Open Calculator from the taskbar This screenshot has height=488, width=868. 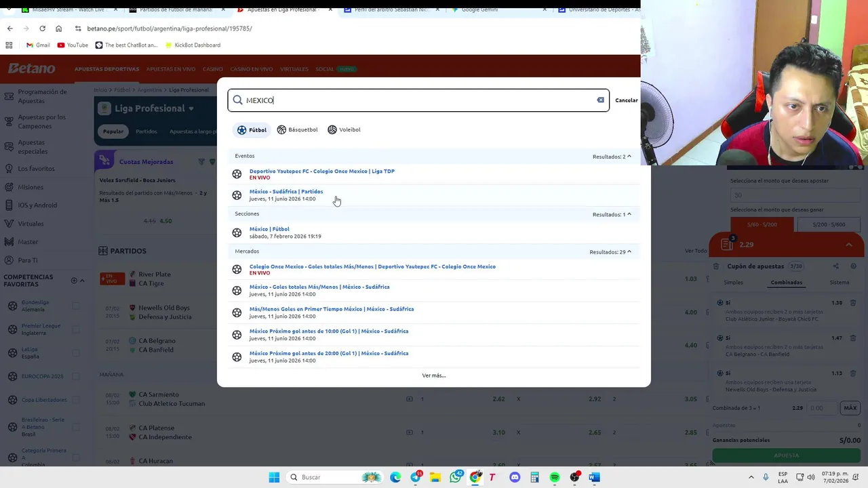tap(534, 477)
